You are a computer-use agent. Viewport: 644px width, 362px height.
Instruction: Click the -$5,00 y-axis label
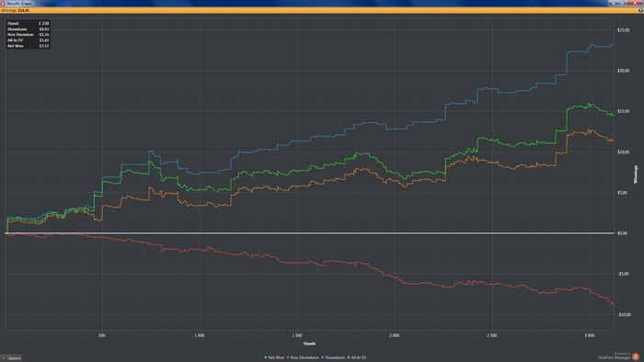click(623, 274)
